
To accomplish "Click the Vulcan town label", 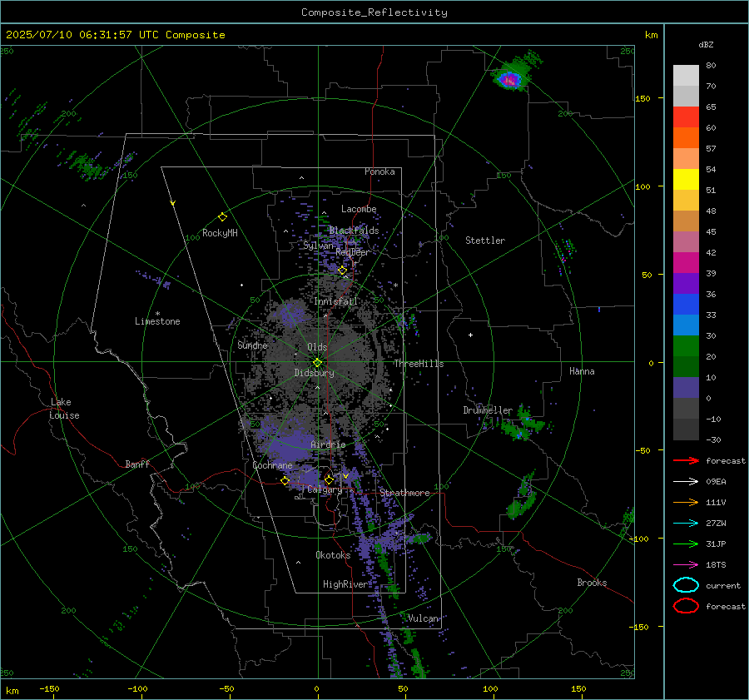I will (x=424, y=618).
